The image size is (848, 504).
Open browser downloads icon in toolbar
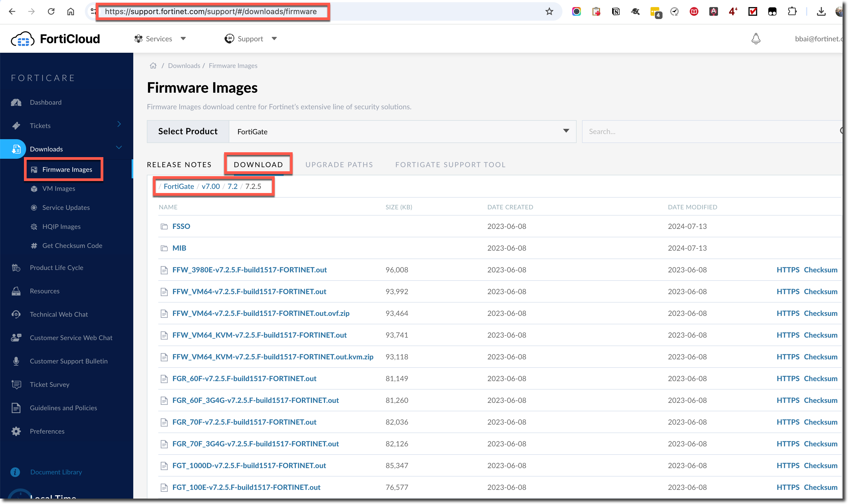point(821,11)
